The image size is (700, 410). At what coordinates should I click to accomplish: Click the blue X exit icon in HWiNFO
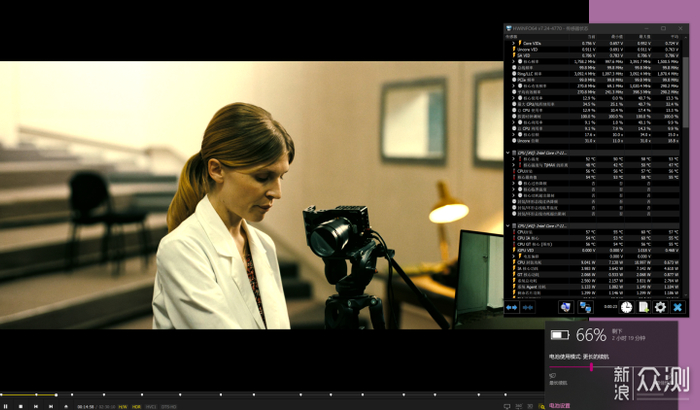pos(677,307)
